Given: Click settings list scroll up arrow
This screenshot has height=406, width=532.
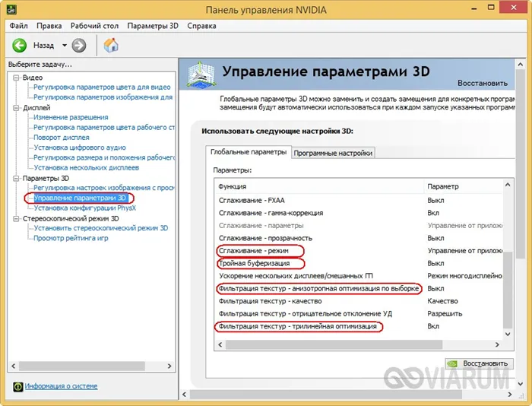Looking at the screenshot, I should click(508, 185).
